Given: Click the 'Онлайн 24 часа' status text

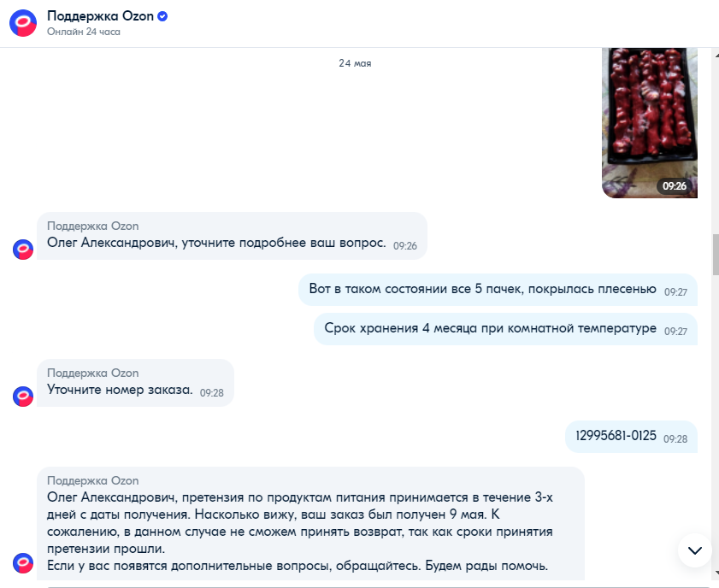Looking at the screenshot, I should pos(84,32).
